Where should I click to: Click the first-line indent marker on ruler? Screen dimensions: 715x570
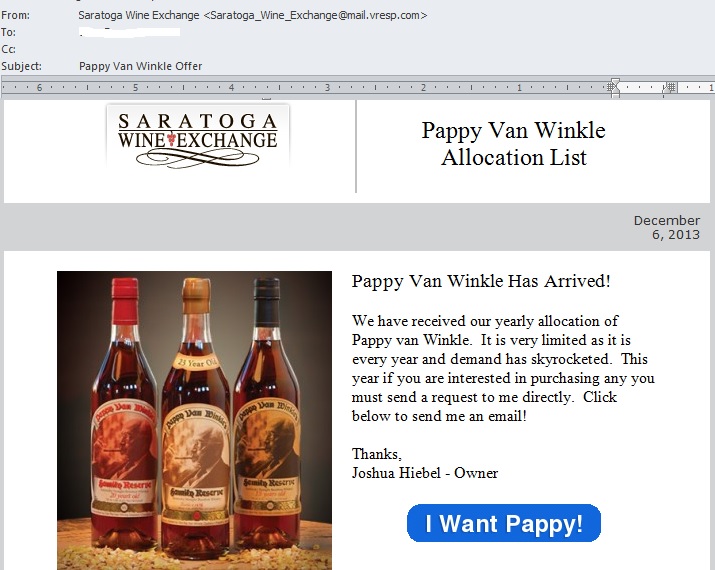pos(615,83)
